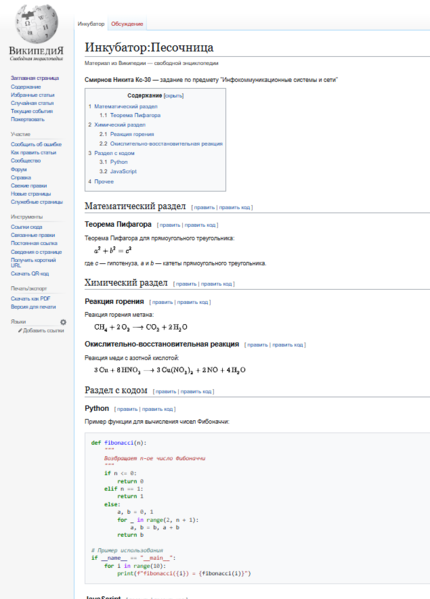
Task: Click править next to Математический раздел heading
Action: (x=204, y=207)
